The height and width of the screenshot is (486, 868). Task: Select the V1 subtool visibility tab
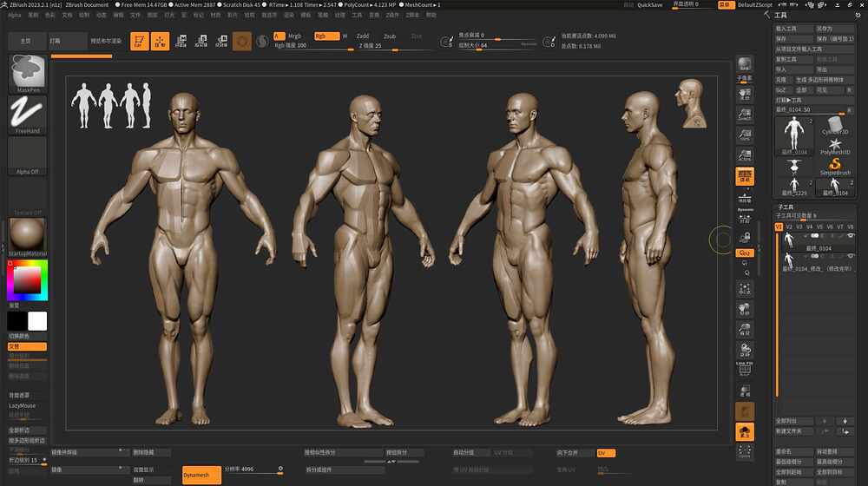(779, 227)
